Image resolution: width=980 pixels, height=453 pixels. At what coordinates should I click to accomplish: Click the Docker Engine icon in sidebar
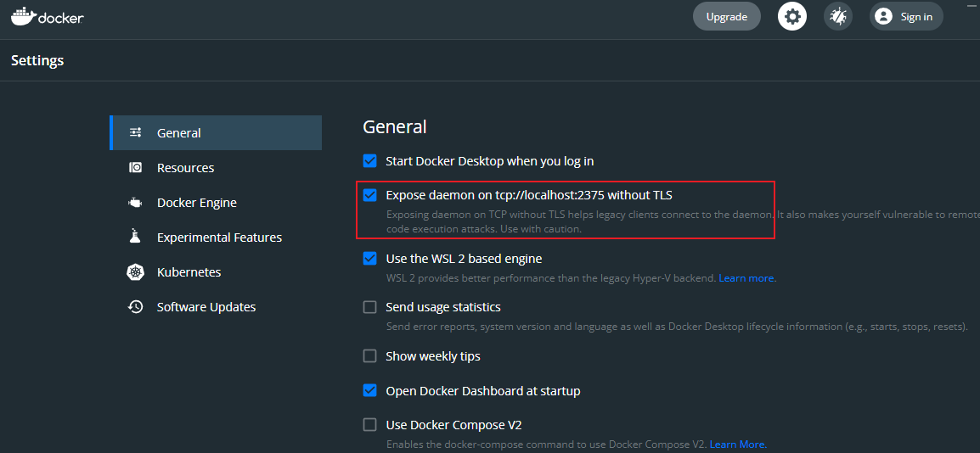pyautogui.click(x=135, y=203)
